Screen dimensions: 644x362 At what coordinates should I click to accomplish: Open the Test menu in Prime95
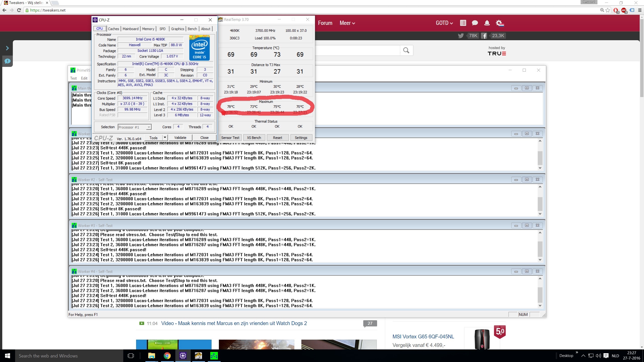click(x=73, y=78)
